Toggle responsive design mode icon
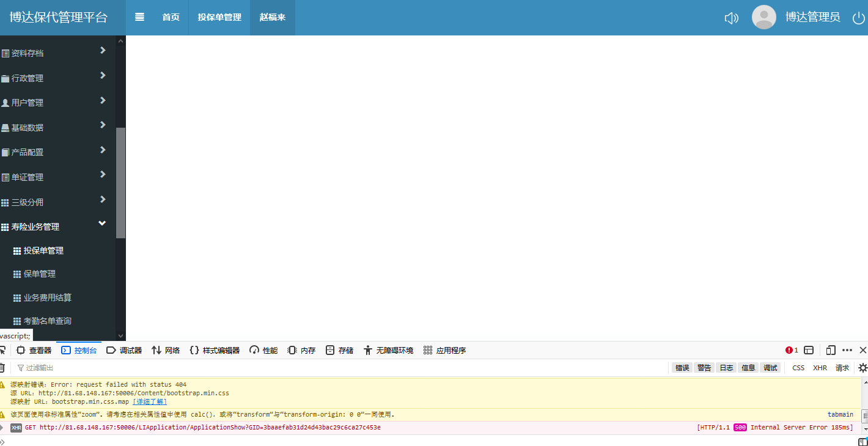 click(x=831, y=350)
